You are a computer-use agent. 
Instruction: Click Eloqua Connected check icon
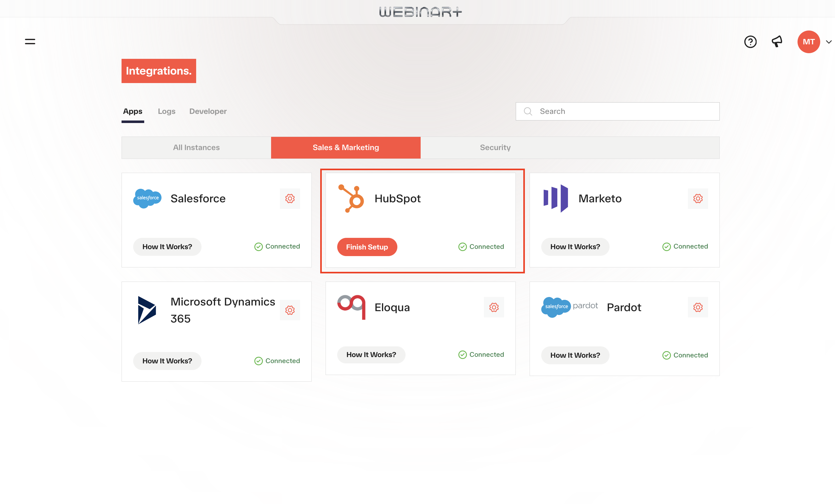click(x=463, y=355)
